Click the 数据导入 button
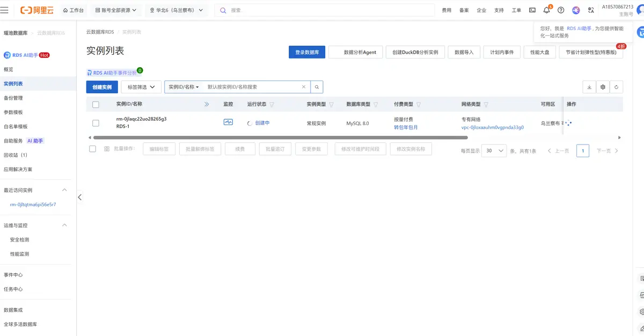The image size is (644, 336). 464,52
